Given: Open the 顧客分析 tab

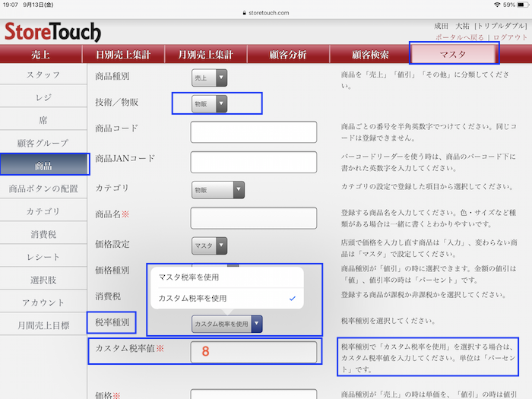Looking at the screenshot, I should click(x=288, y=54).
